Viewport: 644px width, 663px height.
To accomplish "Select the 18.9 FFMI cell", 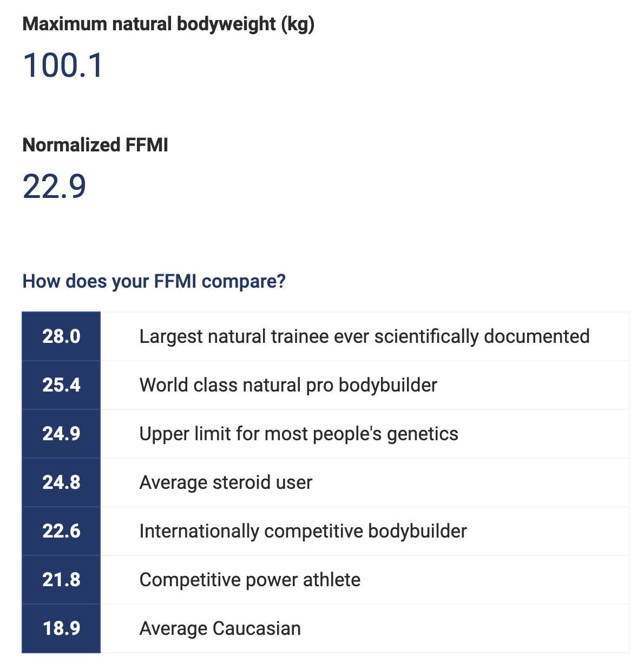I will click(x=61, y=628).
